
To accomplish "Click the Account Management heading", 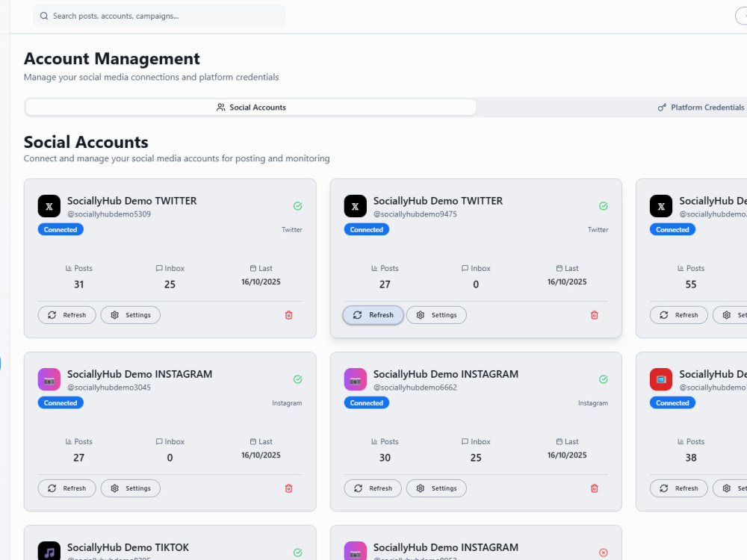I will [112, 58].
